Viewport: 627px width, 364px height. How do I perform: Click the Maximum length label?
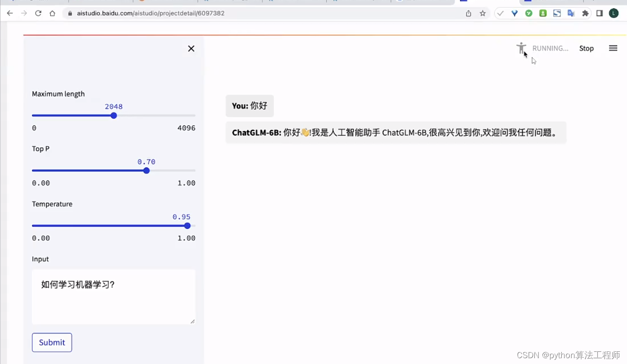point(58,94)
